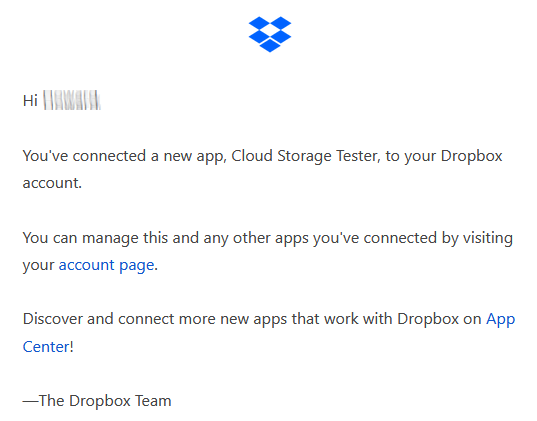This screenshot has height=421, width=537.
Task: Click the blurred recipient name after Hi
Action: pyautogui.click(x=72, y=100)
